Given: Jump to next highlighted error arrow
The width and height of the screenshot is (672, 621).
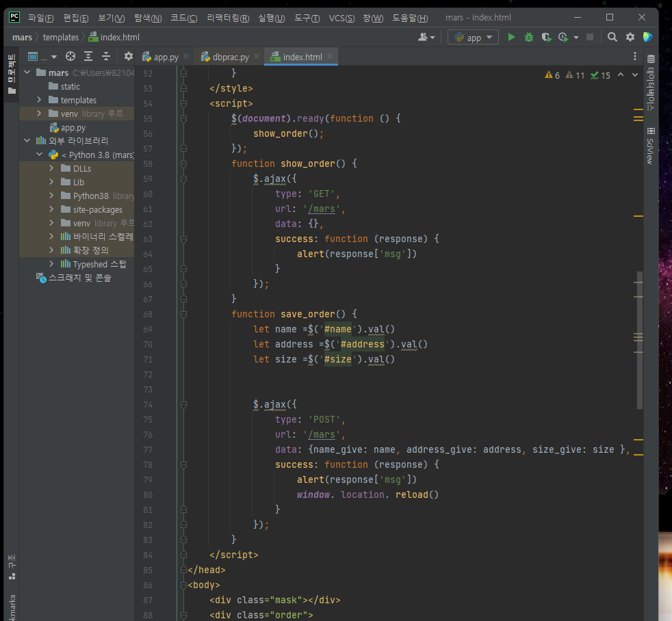Looking at the screenshot, I should (635, 75).
